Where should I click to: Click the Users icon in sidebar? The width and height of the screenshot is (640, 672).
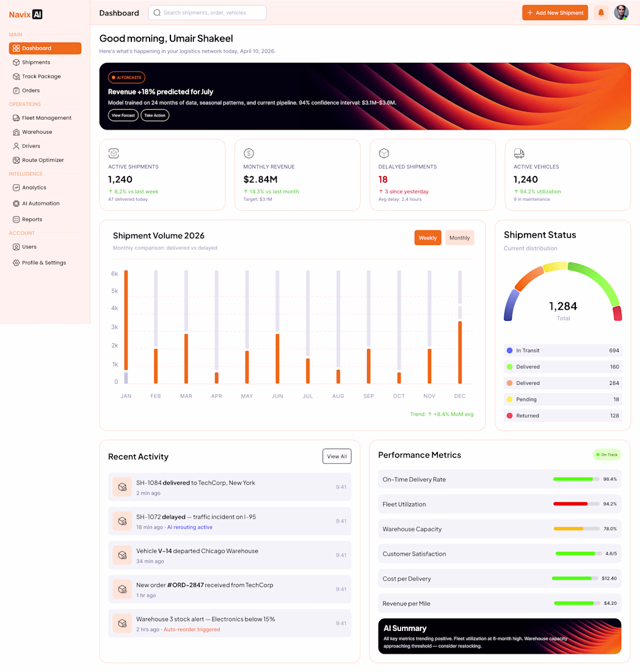(16, 247)
